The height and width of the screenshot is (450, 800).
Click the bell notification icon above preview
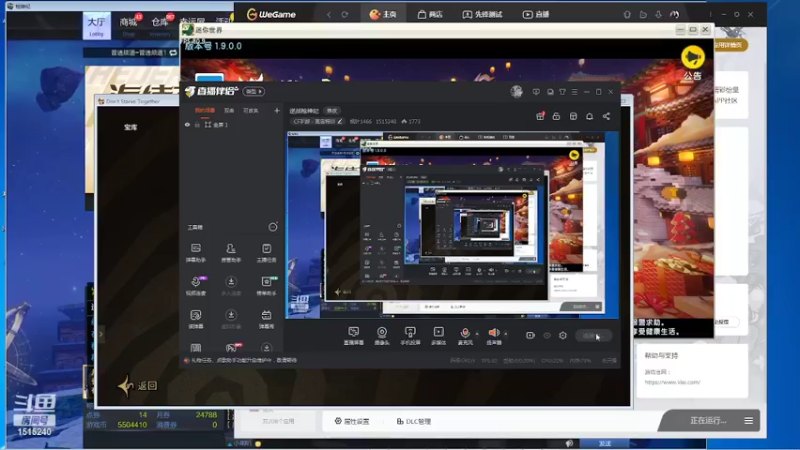(589, 116)
